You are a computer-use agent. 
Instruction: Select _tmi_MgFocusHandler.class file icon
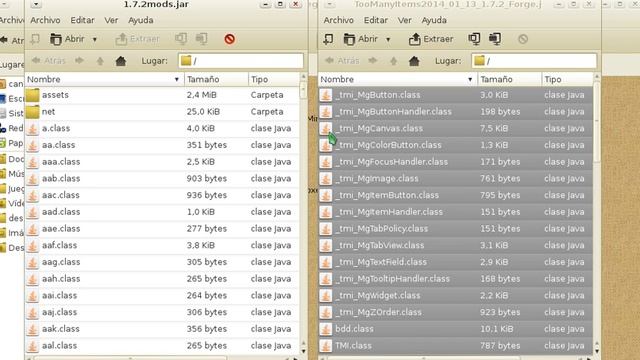click(326, 162)
